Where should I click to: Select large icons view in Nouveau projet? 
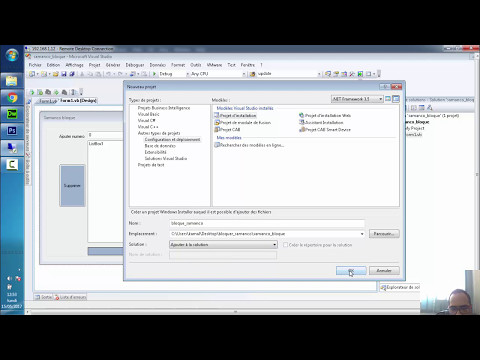tap(388, 99)
